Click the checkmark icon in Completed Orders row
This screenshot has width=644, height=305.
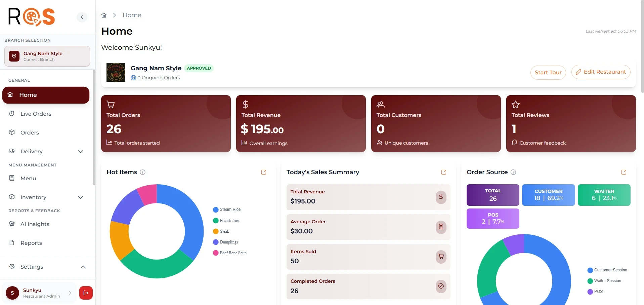(x=441, y=286)
